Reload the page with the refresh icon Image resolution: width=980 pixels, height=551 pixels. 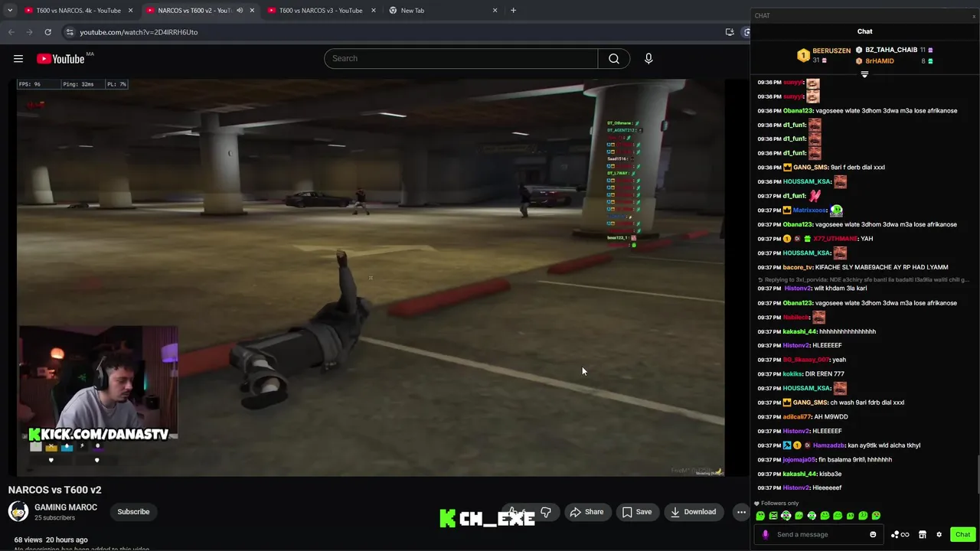tap(47, 32)
